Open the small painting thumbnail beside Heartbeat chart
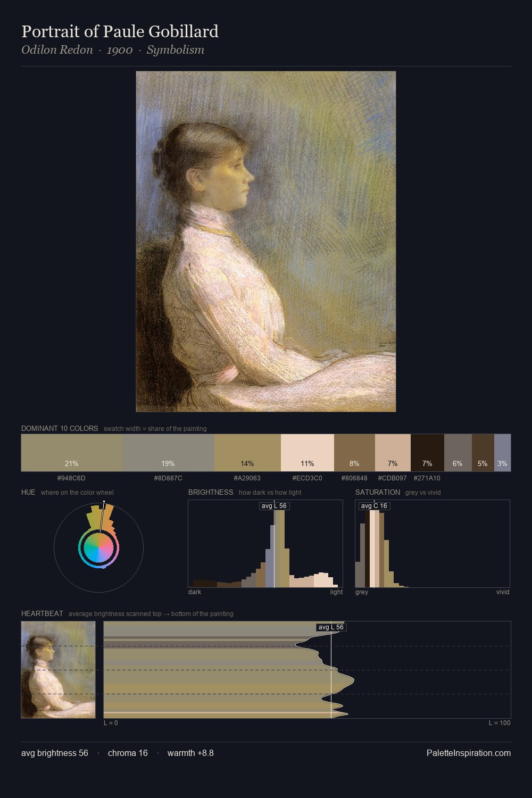The image size is (532, 798). (x=59, y=670)
